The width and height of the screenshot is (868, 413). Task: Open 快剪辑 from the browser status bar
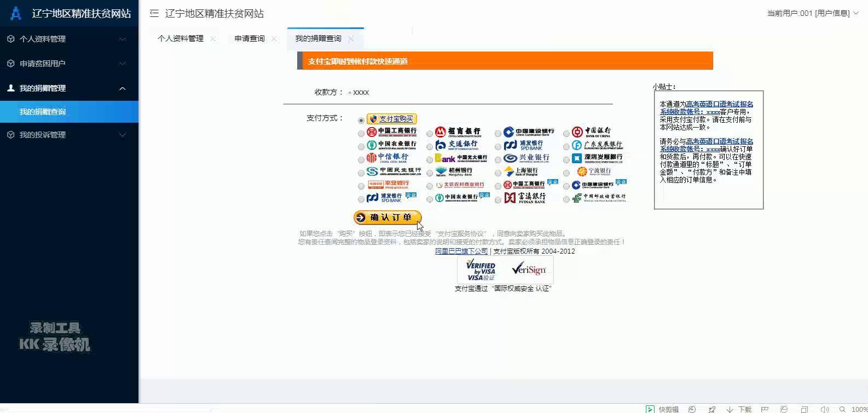click(x=662, y=409)
